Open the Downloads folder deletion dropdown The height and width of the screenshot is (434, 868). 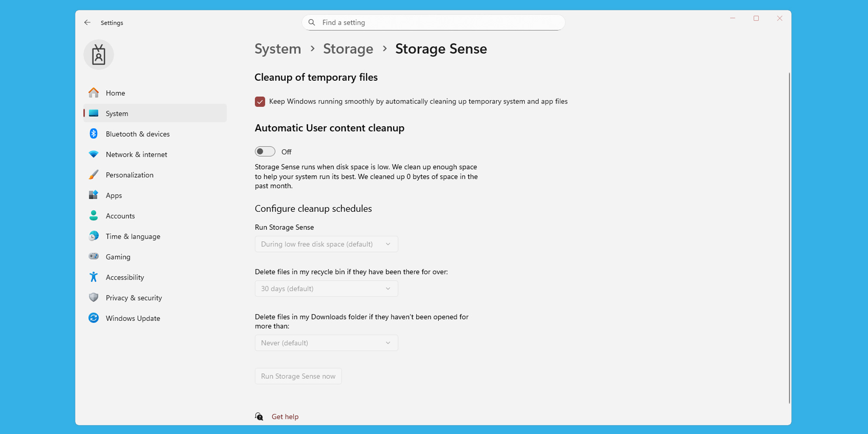[x=326, y=342]
